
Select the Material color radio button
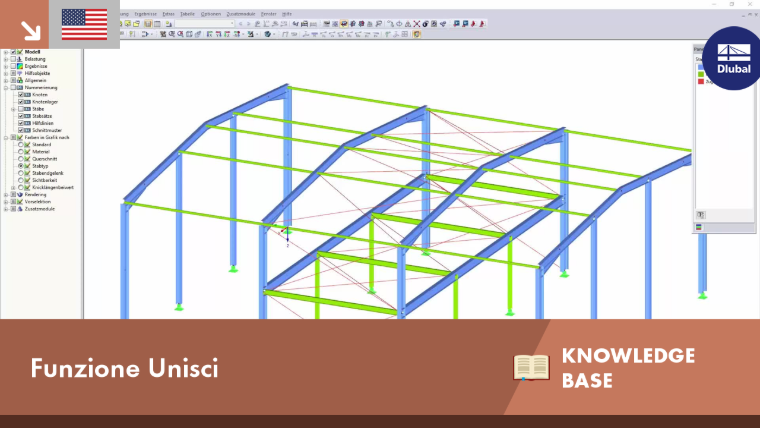pos(21,152)
